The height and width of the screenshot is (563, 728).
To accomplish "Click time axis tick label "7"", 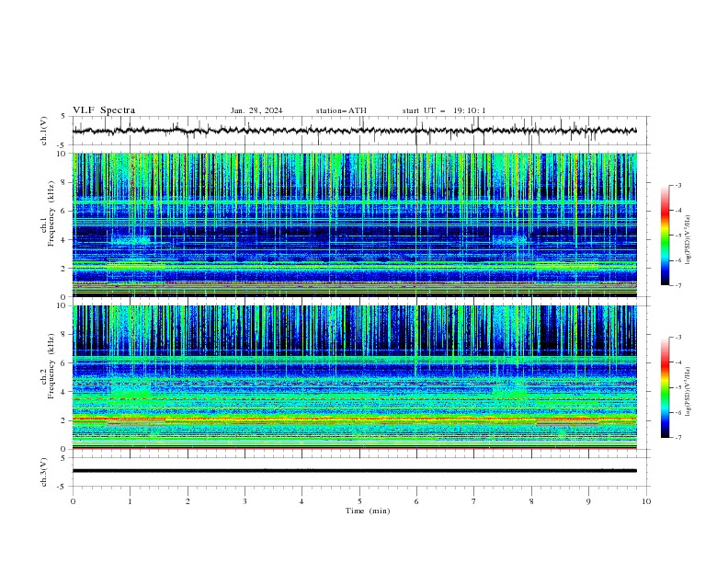I will point(474,501).
